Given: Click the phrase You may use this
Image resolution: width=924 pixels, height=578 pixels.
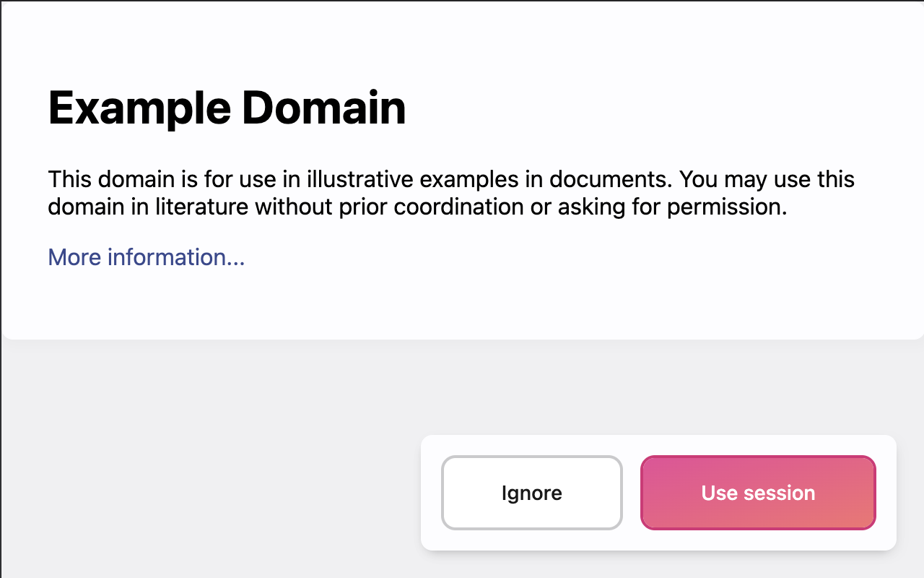Looking at the screenshot, I should pos(767,178).
